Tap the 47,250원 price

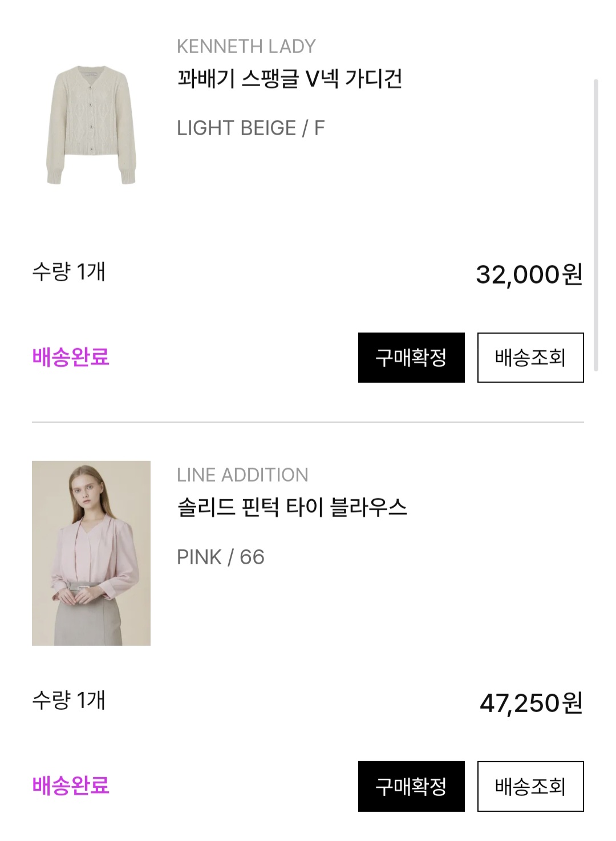pos(530,703)
